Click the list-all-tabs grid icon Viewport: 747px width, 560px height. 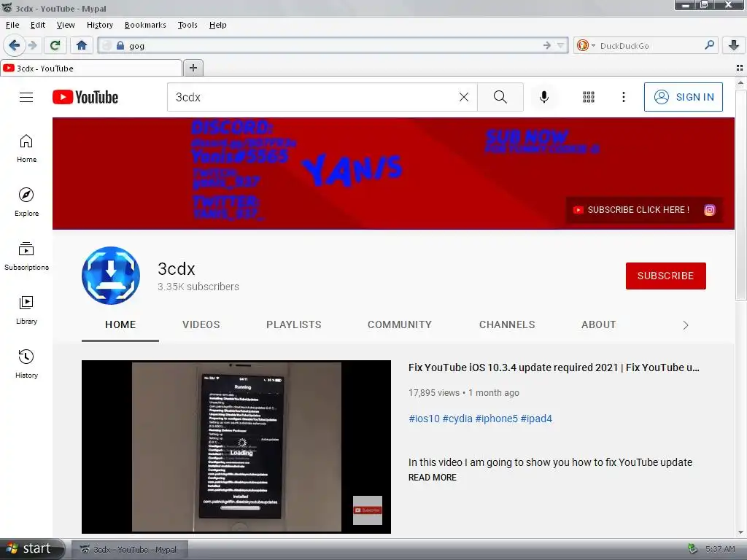click(740, 68)
